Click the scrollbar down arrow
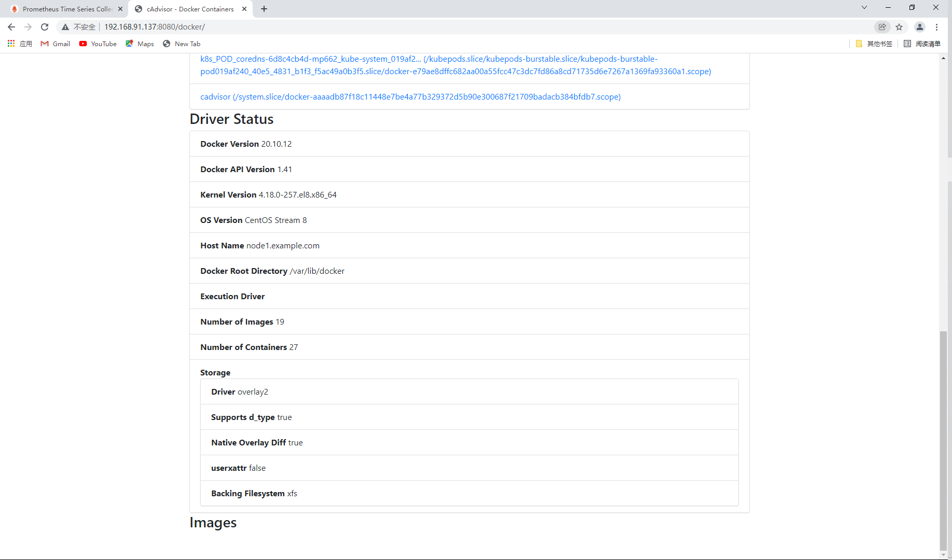952x560 pixels. point(943,555)
